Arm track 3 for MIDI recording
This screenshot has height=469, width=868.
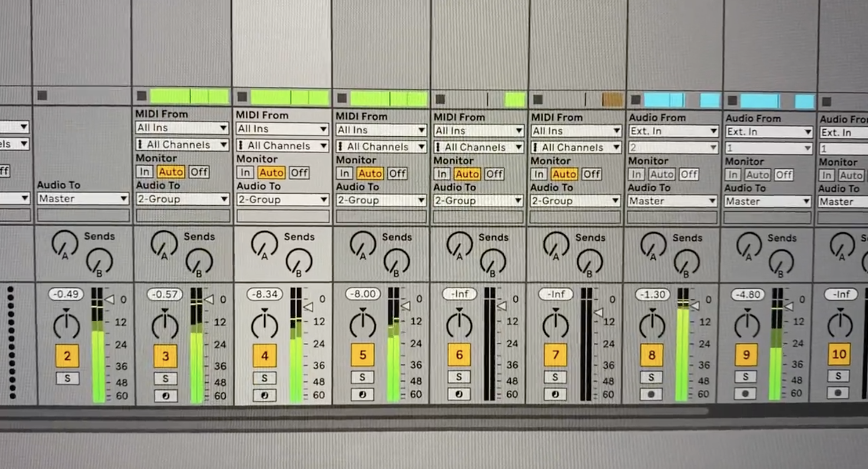tap(165, 396)
